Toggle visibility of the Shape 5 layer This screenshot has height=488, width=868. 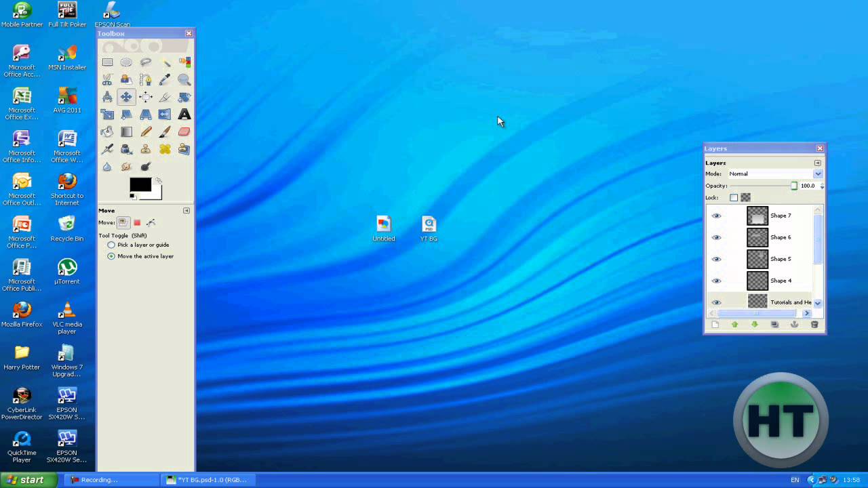coord(716,259)
